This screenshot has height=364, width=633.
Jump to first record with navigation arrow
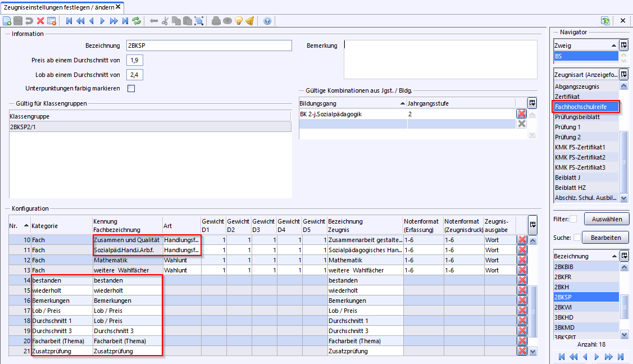coord(69,21)
